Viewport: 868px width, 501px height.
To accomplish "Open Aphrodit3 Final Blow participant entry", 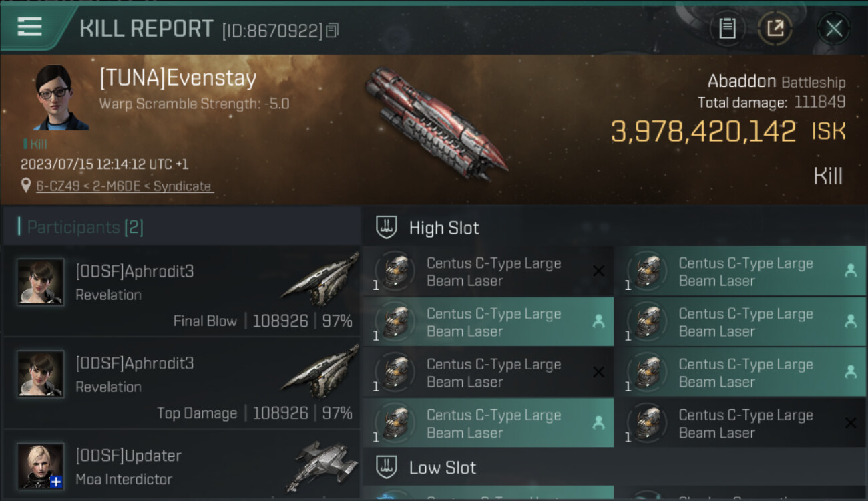I will coord(180,291).
